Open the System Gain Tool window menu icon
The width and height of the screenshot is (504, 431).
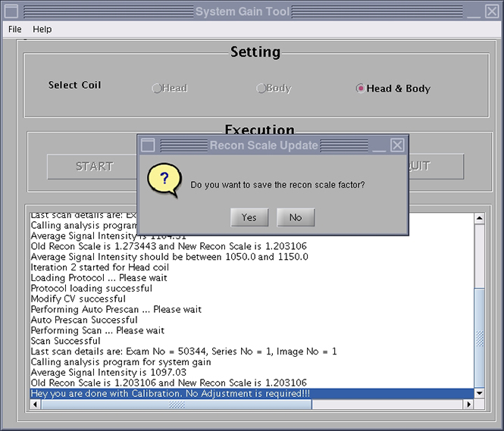click(x=11, y=11)
